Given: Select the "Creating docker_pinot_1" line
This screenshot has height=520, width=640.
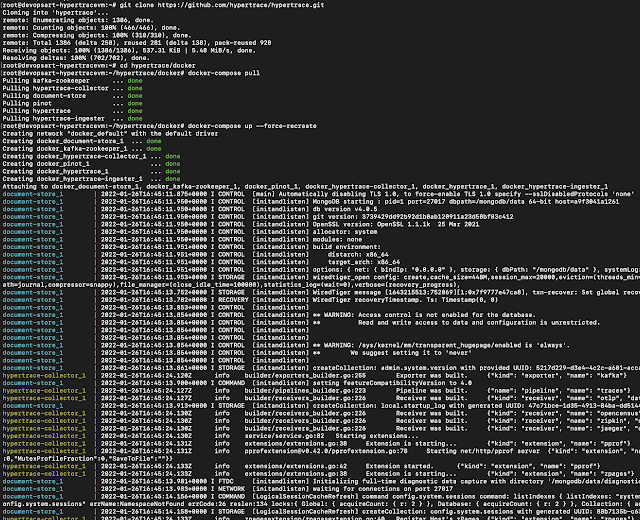Looking at the screenshot, I should [91, 164].
